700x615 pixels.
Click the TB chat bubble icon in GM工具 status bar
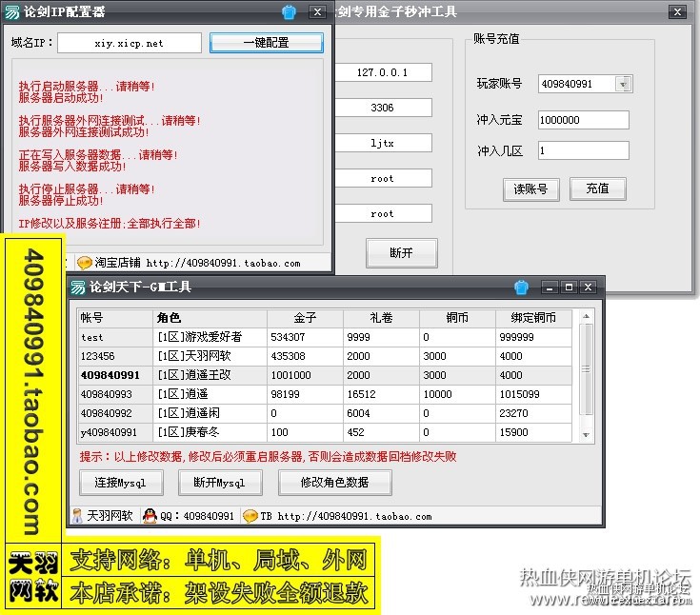tap(250, 516)
